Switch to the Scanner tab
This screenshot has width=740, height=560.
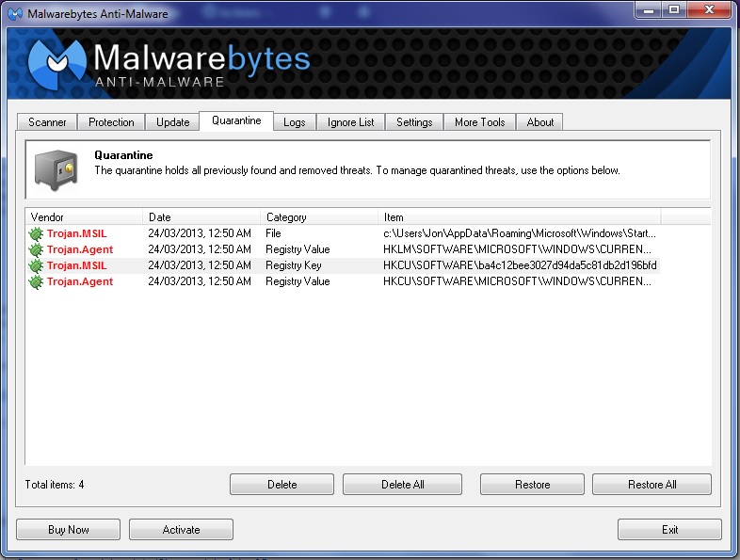point(47,122)
